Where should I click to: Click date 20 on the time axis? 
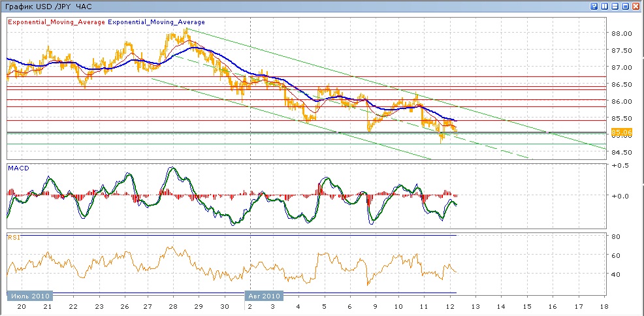pos(21,306)
